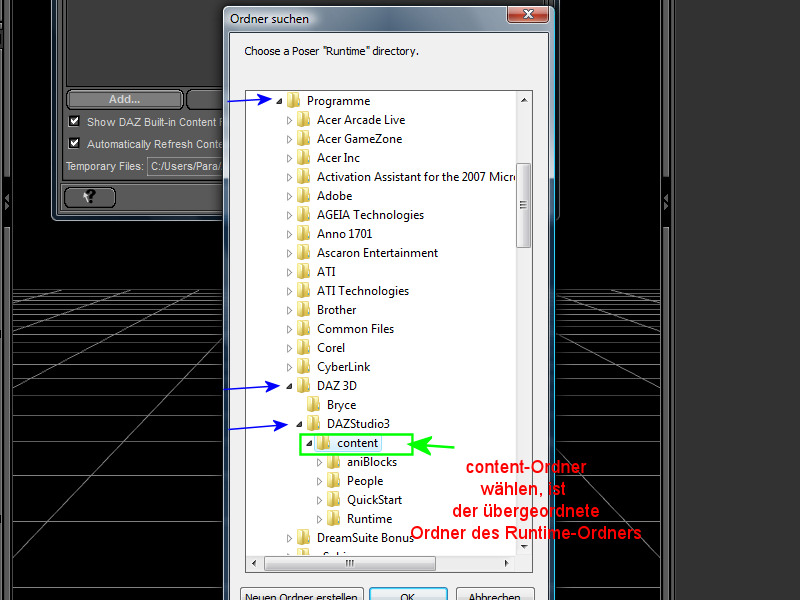Confirm folder selection with OK
Viewport: 800px width, 600px height.
tap(408, 595)
